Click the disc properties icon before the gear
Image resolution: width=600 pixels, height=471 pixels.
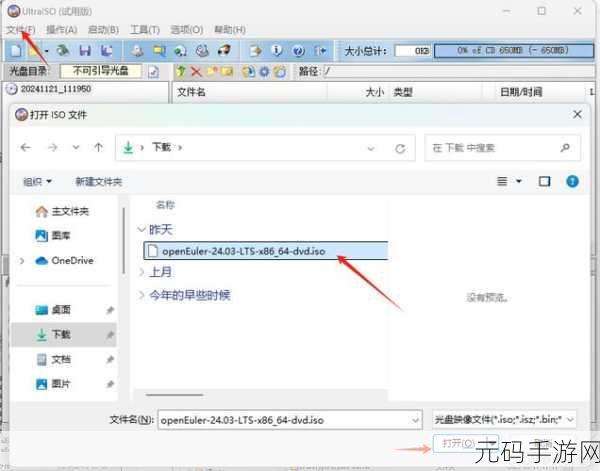click(x=248, y=72)
